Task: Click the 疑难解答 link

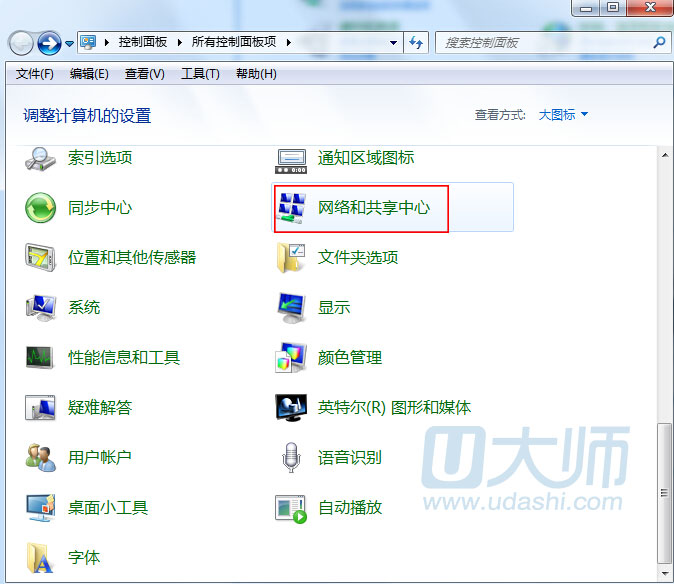Action: point(100,407)
